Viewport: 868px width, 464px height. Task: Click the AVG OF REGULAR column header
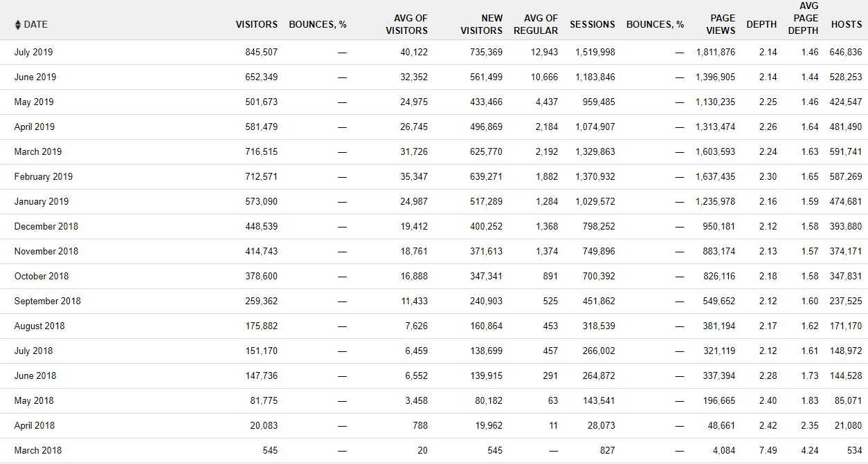pyautogui.click(x=536, y=24)
